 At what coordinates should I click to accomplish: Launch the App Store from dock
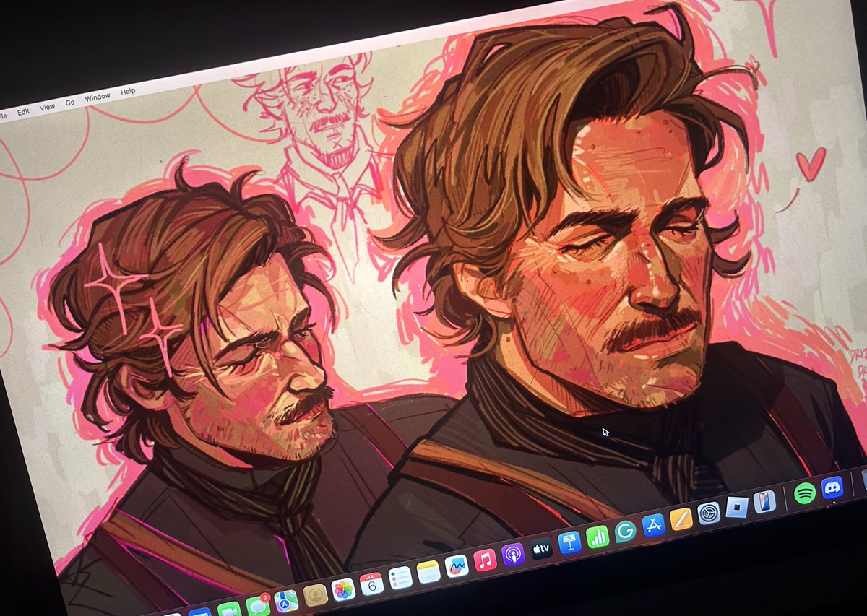653,525
